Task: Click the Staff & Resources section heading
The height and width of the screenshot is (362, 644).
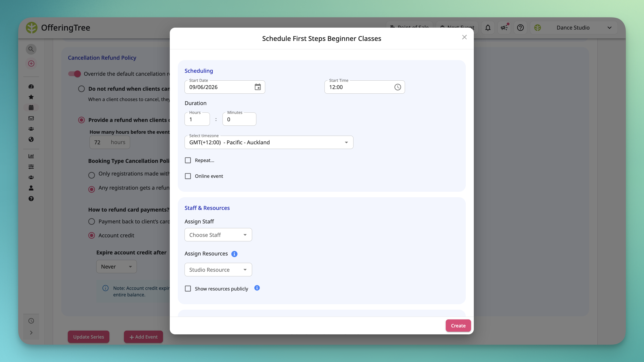Action: [207, 208]
